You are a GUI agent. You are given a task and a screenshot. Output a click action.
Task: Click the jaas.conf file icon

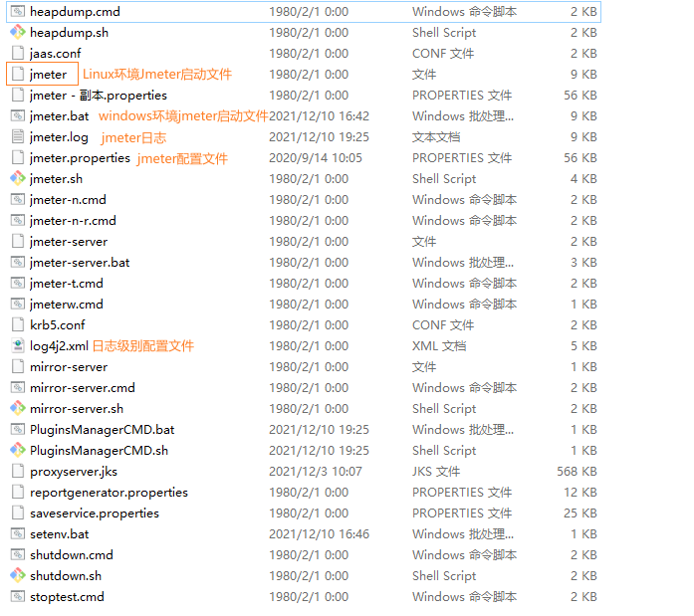18,53
